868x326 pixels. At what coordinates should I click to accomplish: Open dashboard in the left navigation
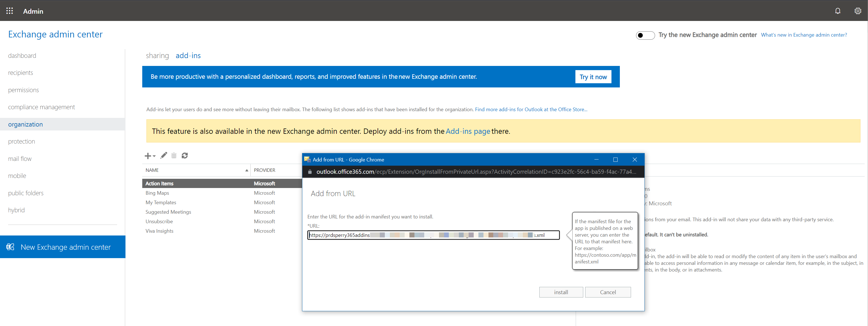(22, 56)
